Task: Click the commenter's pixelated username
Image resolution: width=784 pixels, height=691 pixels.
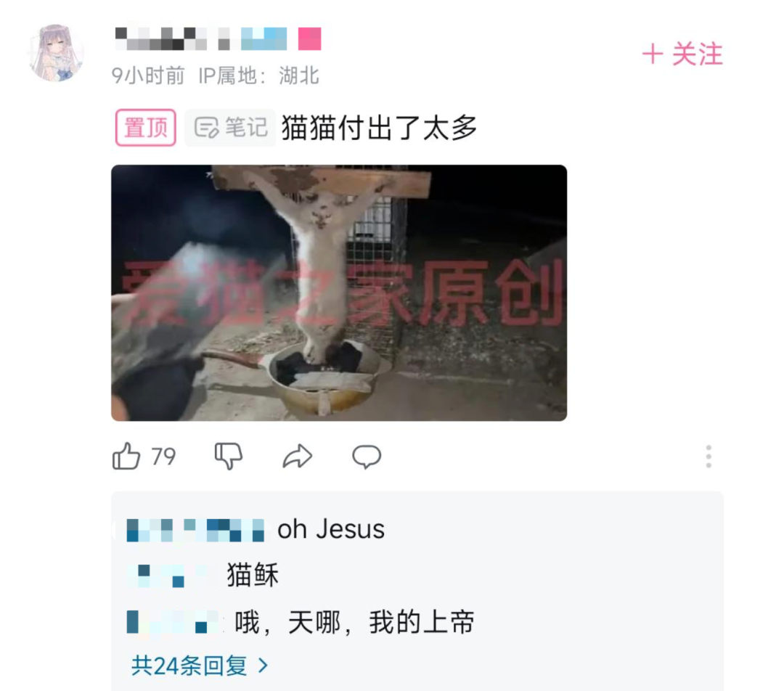Action: coord(201,38)
